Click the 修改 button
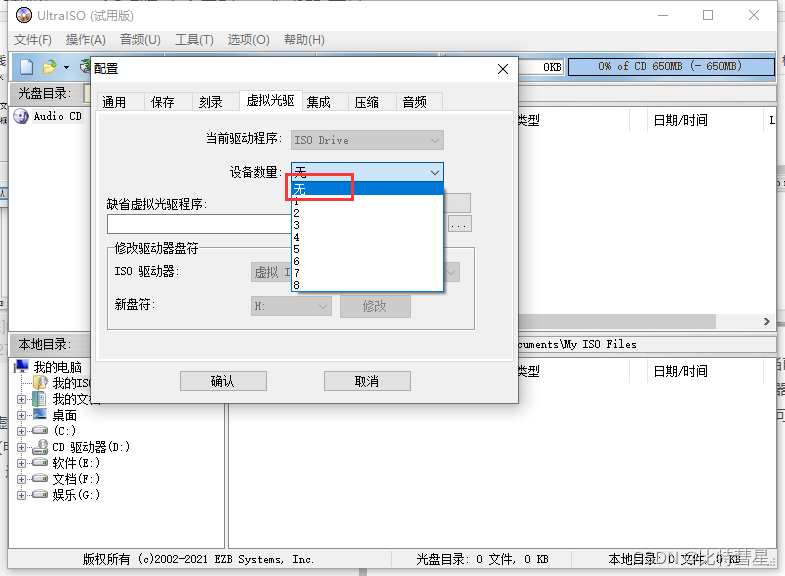This screenshot has width=785, height=576. [375, 306]
